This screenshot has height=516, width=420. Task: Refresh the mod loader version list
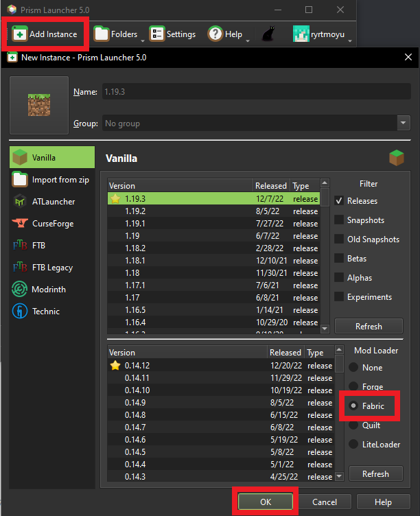[x=375, y=473]
